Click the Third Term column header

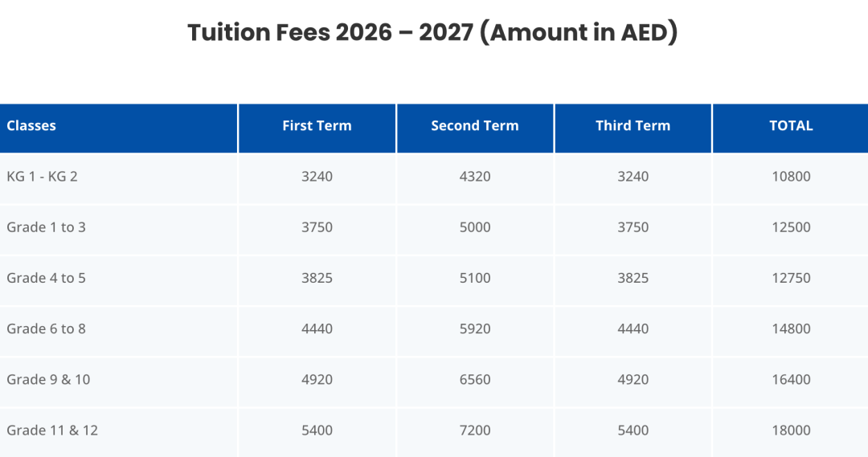pyautogui.click(x=633, y=125)
